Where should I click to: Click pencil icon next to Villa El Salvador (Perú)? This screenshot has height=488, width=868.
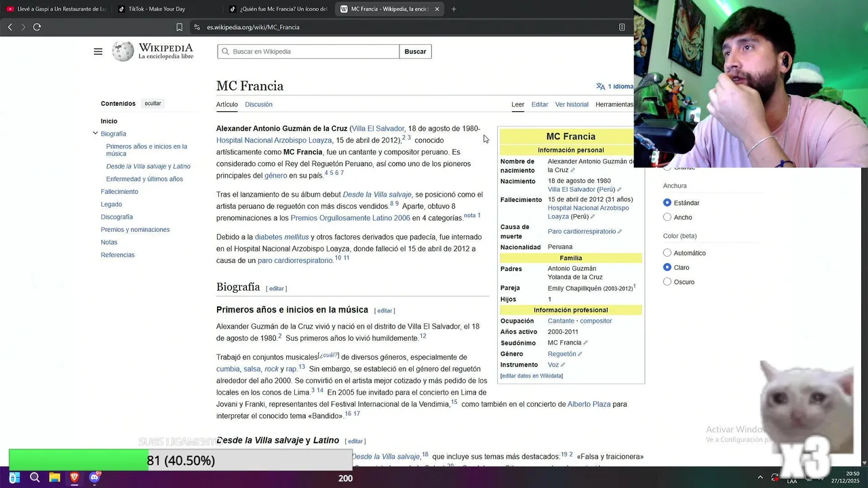click(619, 190)
